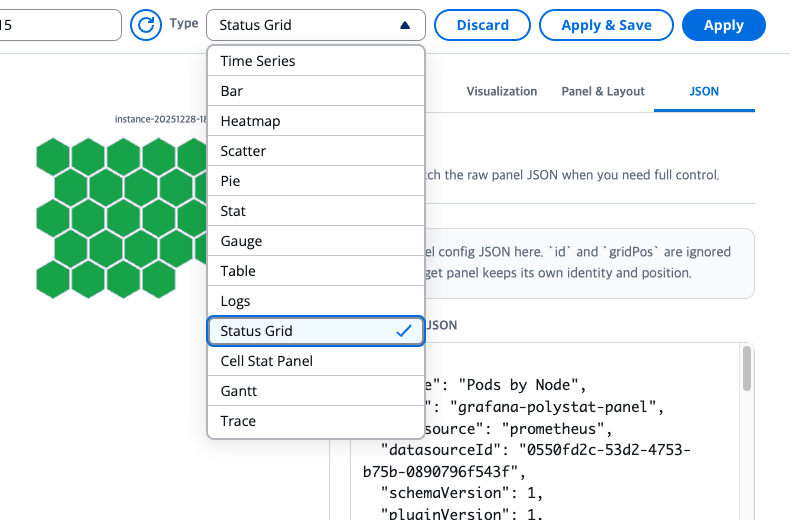Image resolution: width=800 pixels, height=520 pixels.
Task: Pick Trace visualization type
Action: pos(316,421)
